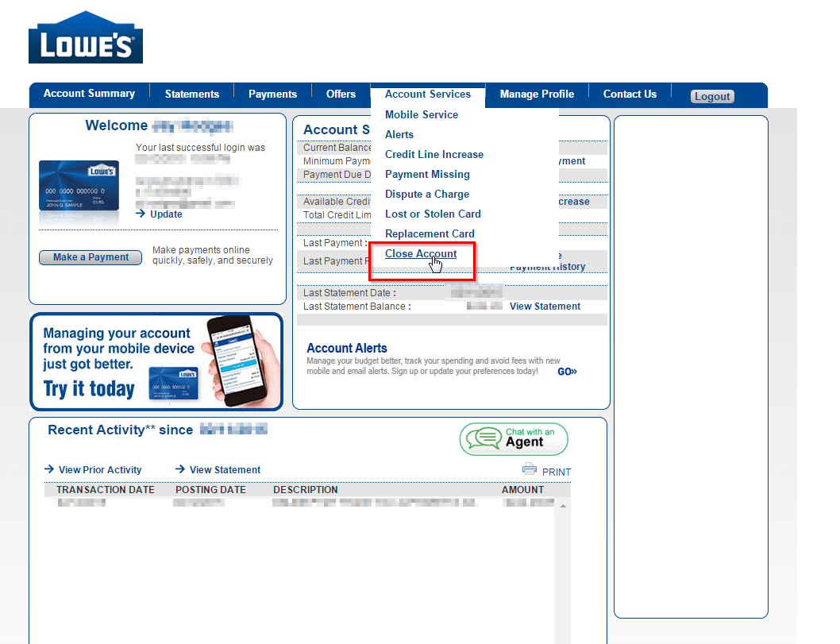840x644 pixels.
Task: Click the Update arrow link
Action: click(159, 214)
